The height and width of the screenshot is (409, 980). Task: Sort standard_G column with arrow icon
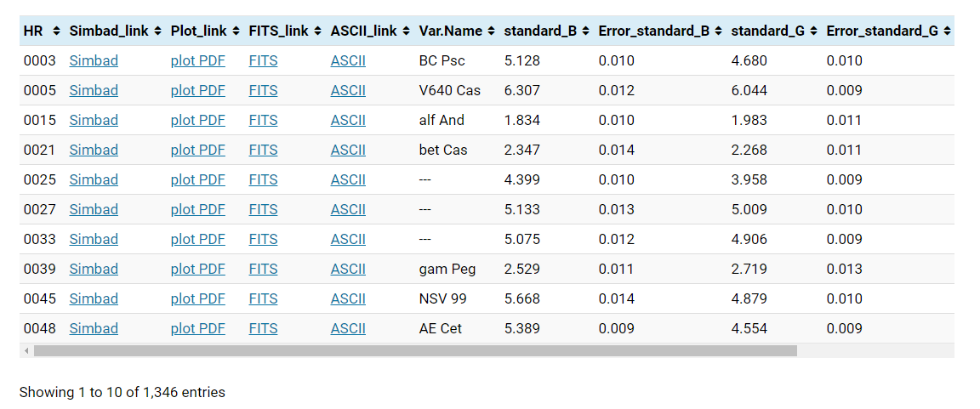pos(814,31)
